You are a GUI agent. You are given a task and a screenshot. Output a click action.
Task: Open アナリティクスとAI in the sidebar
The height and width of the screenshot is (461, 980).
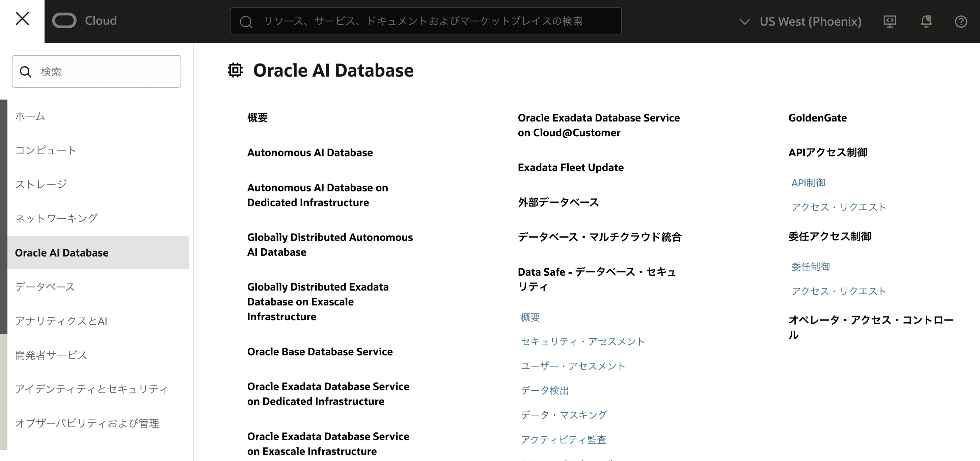pyautogui.click(x=61, y=321)
